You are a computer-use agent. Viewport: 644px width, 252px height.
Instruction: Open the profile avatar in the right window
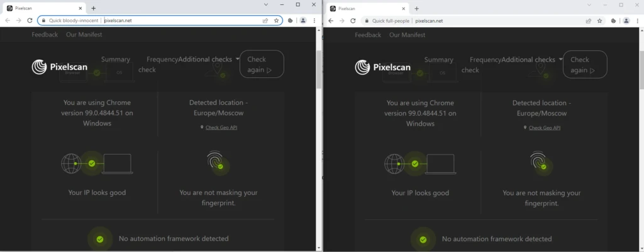point(626,21)
